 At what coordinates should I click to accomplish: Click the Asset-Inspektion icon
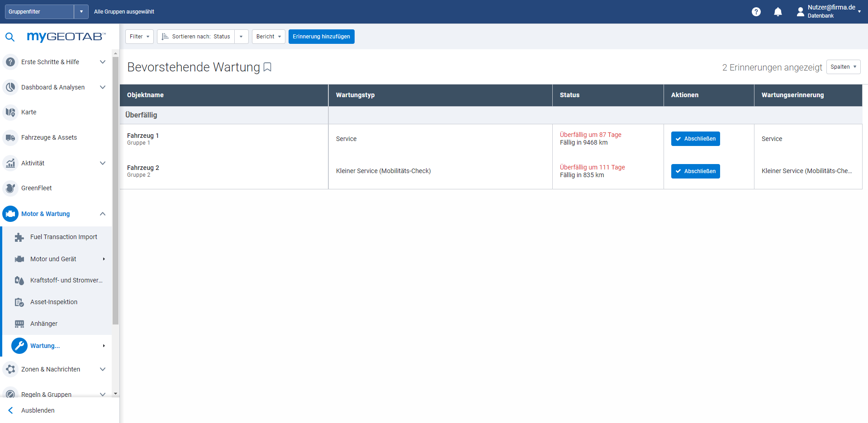click(19, 302)
